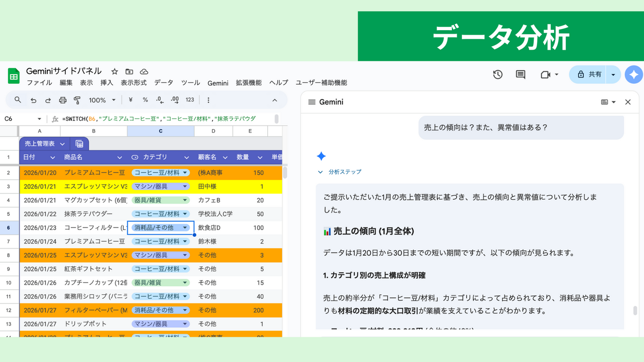Click the Gemini sparkle button at top right
Image resolution: width=644 pixels, height=362 pixels.
[x=634, y=75]
